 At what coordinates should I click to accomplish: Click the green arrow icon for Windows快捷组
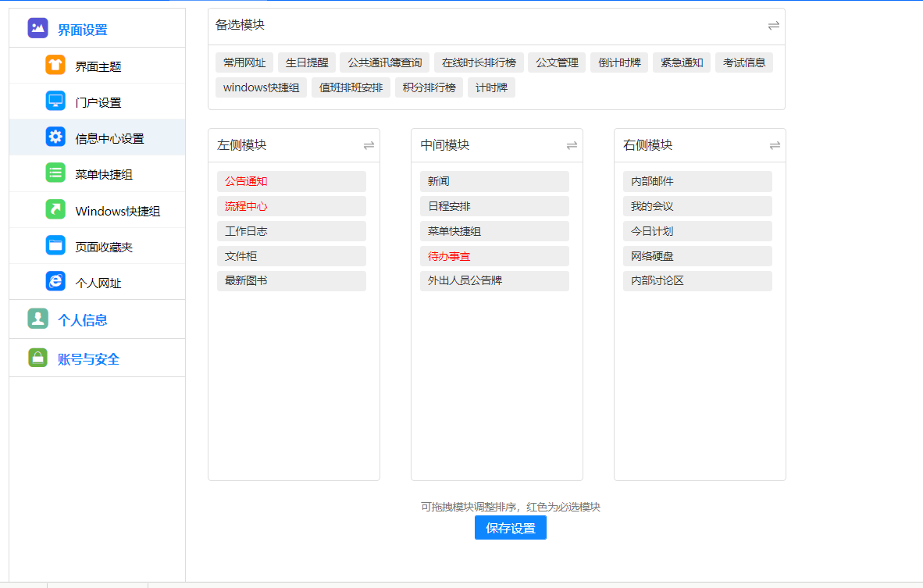pos(55,210)
